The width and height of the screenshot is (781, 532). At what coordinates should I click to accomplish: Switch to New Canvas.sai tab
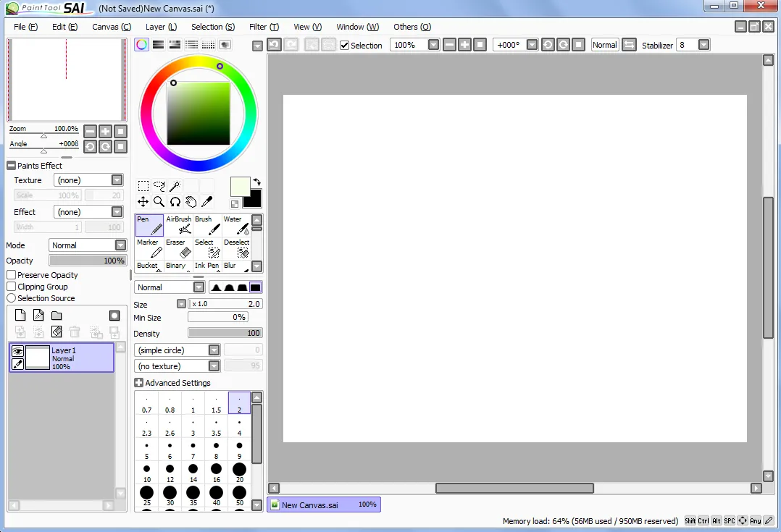point(324,504)
